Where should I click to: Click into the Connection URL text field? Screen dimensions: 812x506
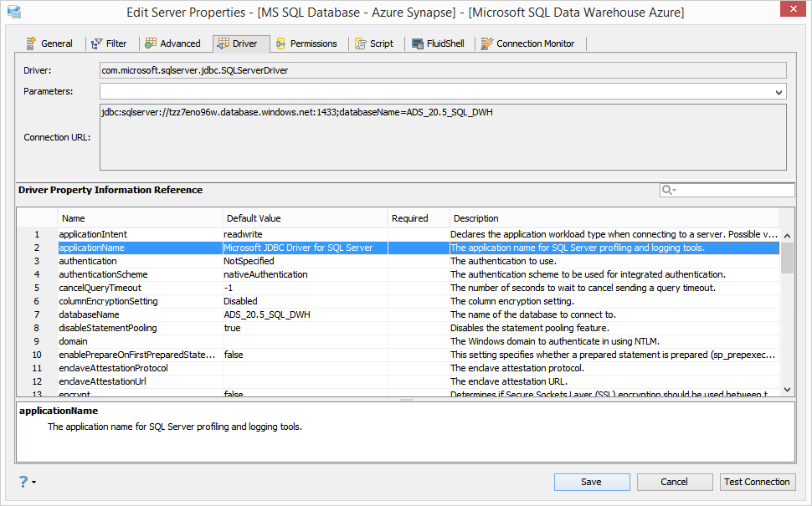[x=443, y=137]
